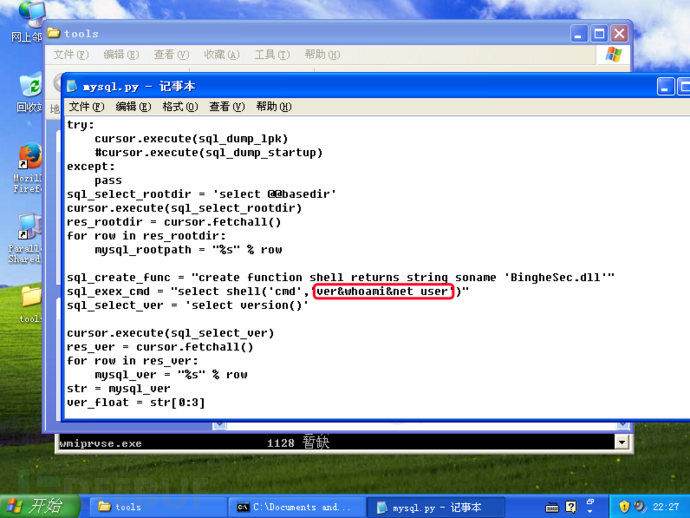Image resolution: width=690 pixels, height=518 pixels.
Task: Click the security shield tray icon
Action: click(x=624, y=507)
